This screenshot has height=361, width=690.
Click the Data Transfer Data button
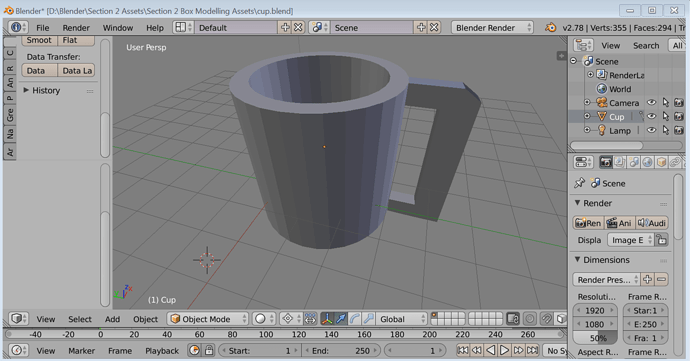pyautogui.click(x=40, y=70)
